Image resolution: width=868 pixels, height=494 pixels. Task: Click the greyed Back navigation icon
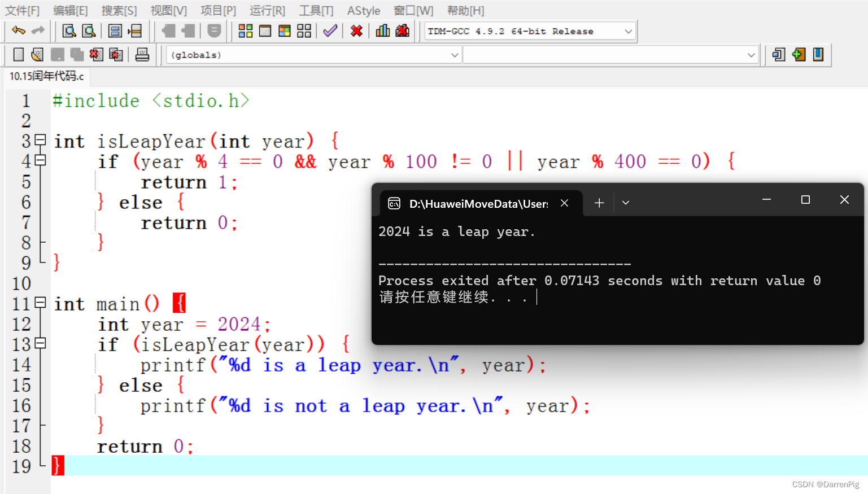pos(168,30)
